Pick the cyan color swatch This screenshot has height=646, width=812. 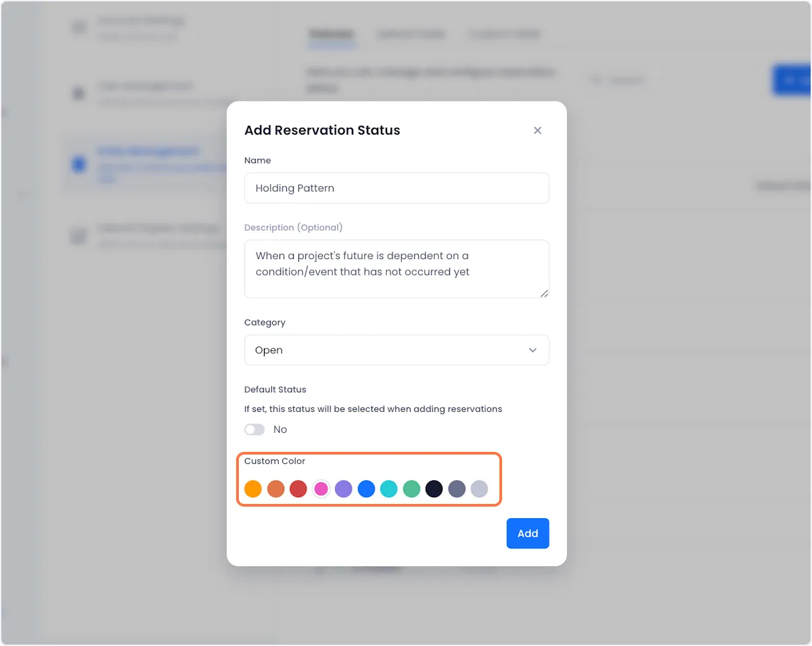388,488
